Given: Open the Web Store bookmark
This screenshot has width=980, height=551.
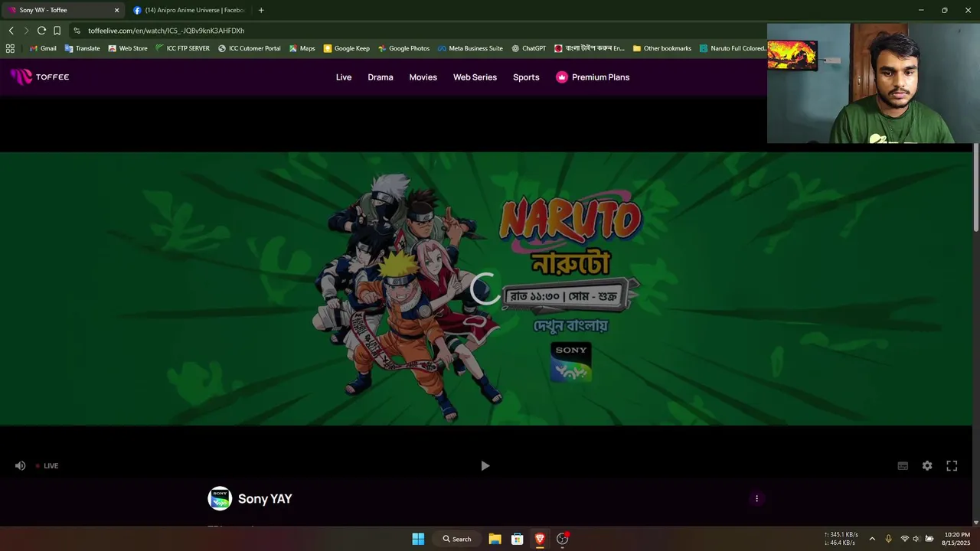Looking at the screenshot, I should point(128,48).
